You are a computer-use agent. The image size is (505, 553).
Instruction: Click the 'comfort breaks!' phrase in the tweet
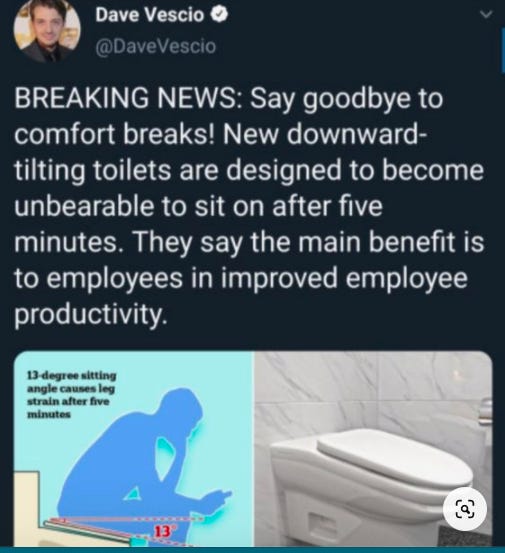pyautogui.click(x=114, y=134)
